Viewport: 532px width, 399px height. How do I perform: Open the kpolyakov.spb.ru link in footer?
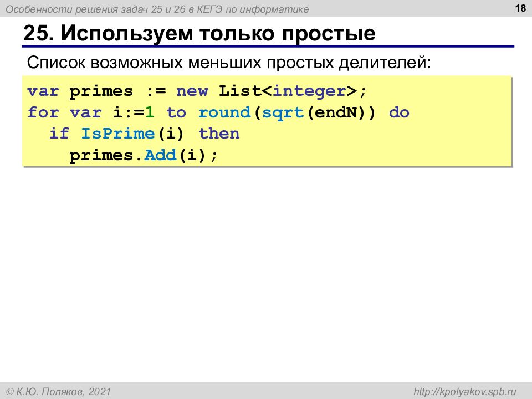[464, 392]
